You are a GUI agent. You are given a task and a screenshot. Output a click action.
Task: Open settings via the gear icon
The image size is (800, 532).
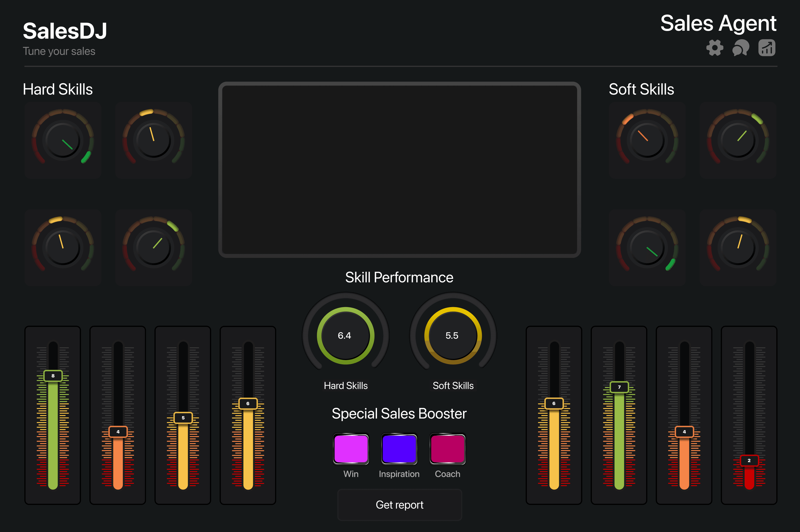[714, 48]
